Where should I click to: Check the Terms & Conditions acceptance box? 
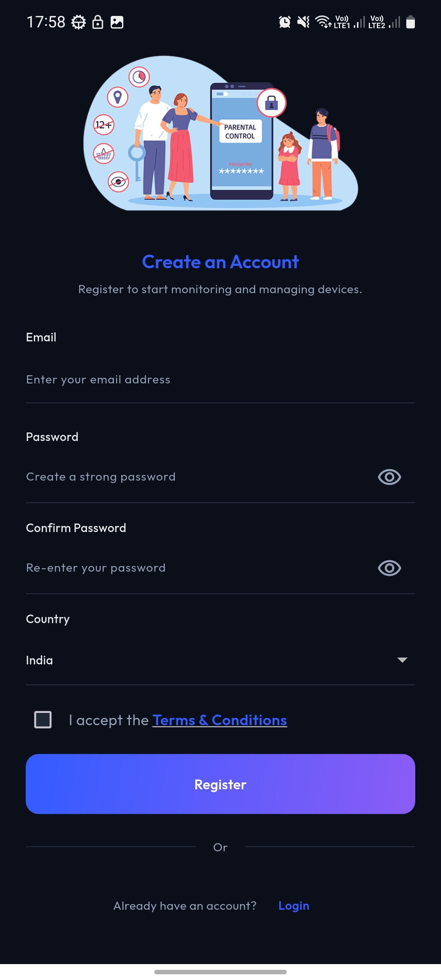[42, 720]
